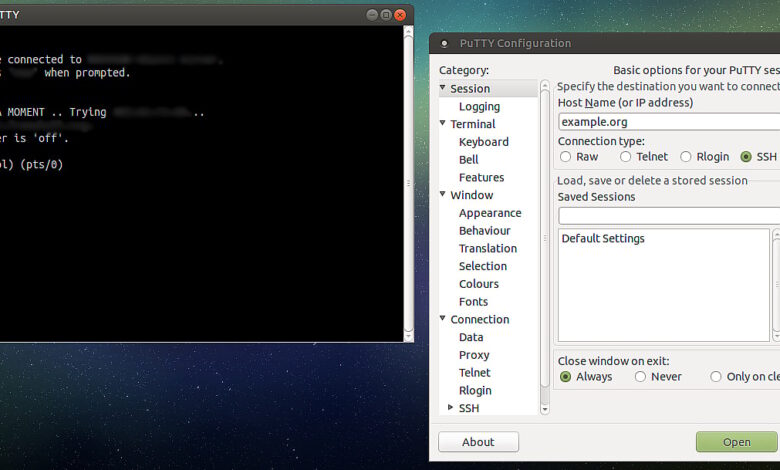Open Keyboard settings
This screenshot has width=780, height=470.
(x=484, y=142)
